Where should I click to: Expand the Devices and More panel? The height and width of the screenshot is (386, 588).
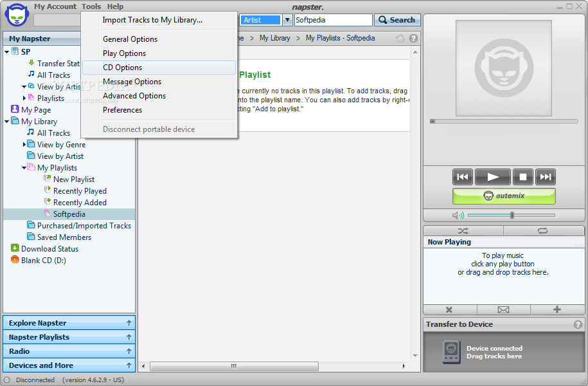pyautogui.click(x=69, y=365)
